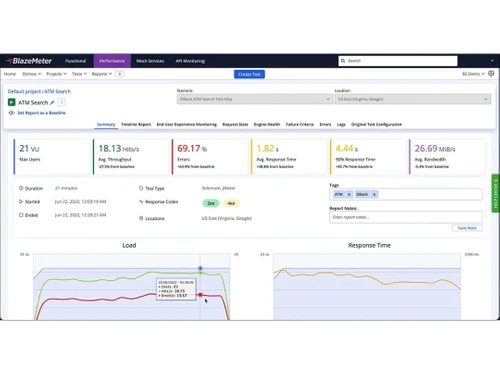Click the Locations pin icon
The height and width of the screenshot is (375, 500).
click(x=141, y=218)
